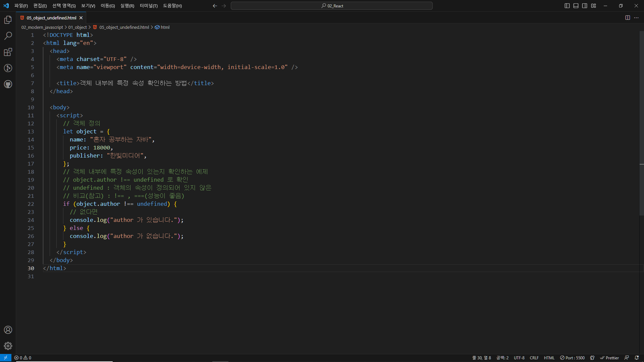Viewport: 644px width, 362px height.
Task: Open the Manage gear icon
Action: (x=8, y=346)
